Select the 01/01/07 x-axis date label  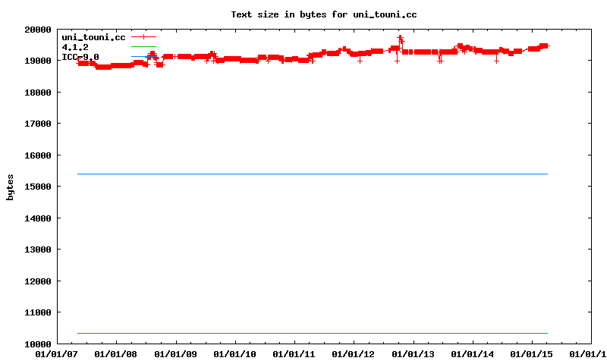click(56, 354)
